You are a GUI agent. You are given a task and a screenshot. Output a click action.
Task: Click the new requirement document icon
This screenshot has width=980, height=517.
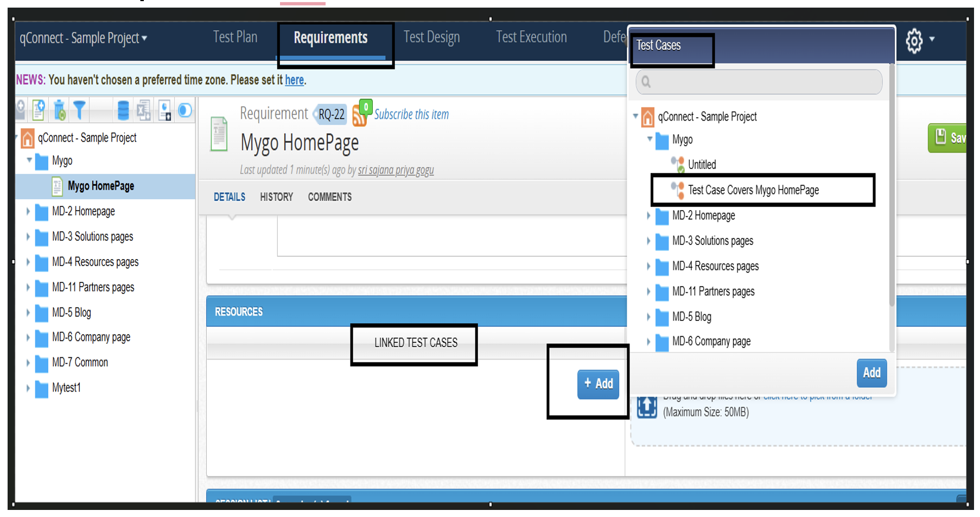tap(39, 110)
